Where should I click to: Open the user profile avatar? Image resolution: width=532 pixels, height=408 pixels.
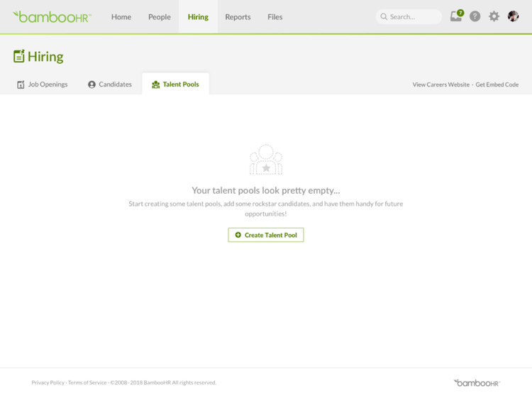click(x=513, y=16)
